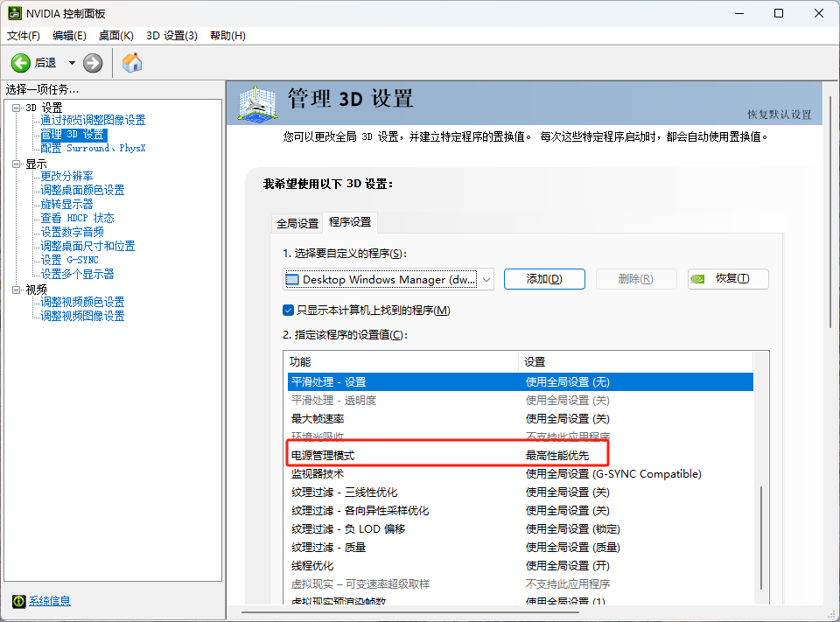
Task: Collapse the "视频" tree node
Action: pos(16,290)
